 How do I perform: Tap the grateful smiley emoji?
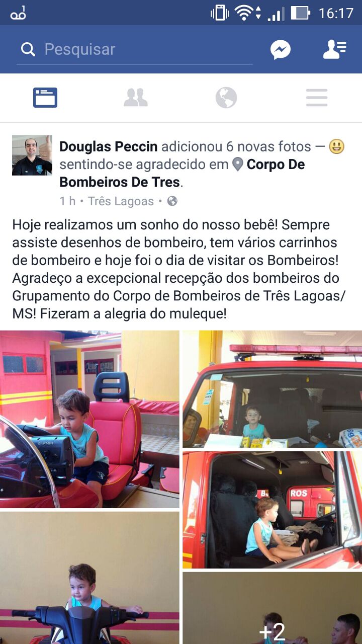336,146
